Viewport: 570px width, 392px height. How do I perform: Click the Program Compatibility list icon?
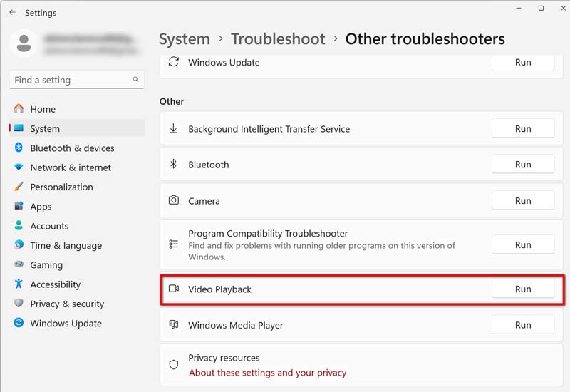pos(174,244)
